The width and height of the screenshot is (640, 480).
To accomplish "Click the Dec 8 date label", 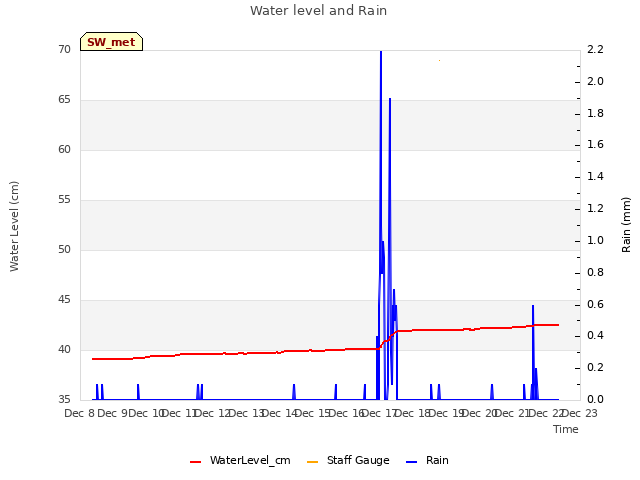I will tap(80, 413).
